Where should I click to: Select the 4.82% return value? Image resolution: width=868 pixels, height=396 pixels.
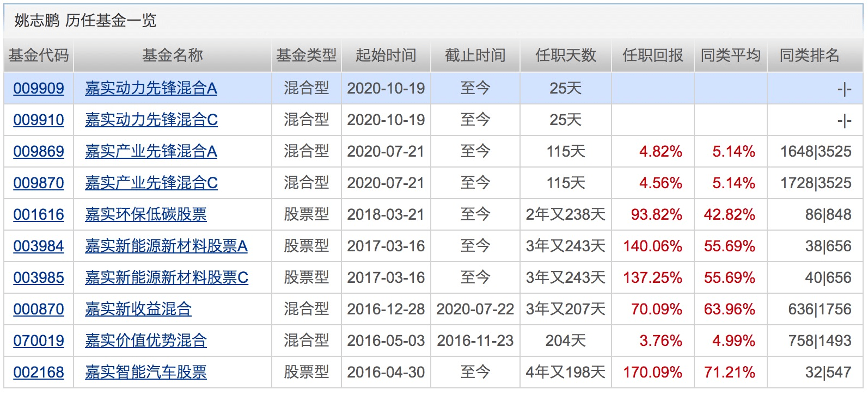click(x=661, y=151)
